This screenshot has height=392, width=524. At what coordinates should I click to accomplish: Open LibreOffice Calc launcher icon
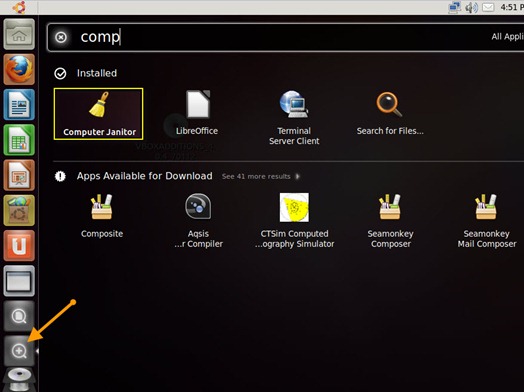coord(19,140)
